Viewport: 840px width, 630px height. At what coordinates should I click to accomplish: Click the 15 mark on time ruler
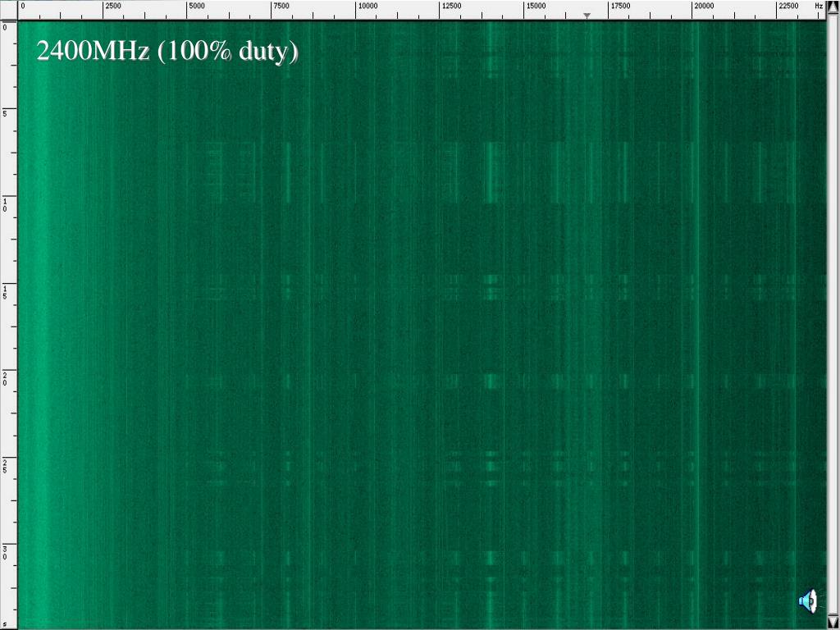coord(5,292)
